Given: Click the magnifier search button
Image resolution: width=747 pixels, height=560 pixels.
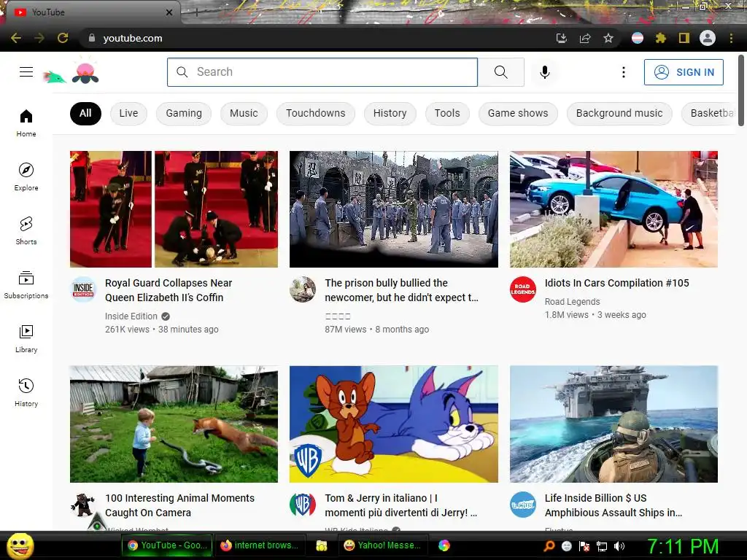Looking at the screenshot, I should click(x=500, y=72).
